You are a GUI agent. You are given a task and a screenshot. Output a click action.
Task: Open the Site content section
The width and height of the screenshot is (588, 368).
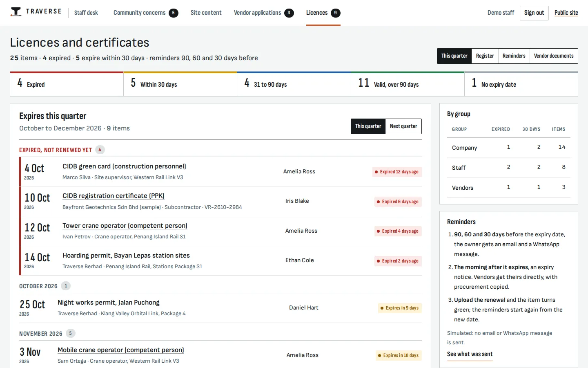click(x=206, y=13)
